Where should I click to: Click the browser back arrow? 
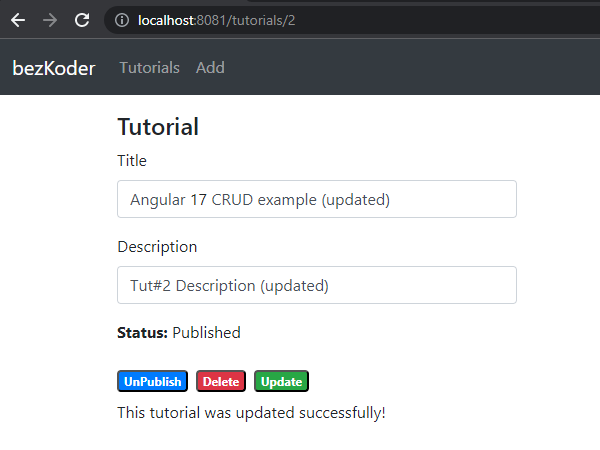[x=18, y=20]
